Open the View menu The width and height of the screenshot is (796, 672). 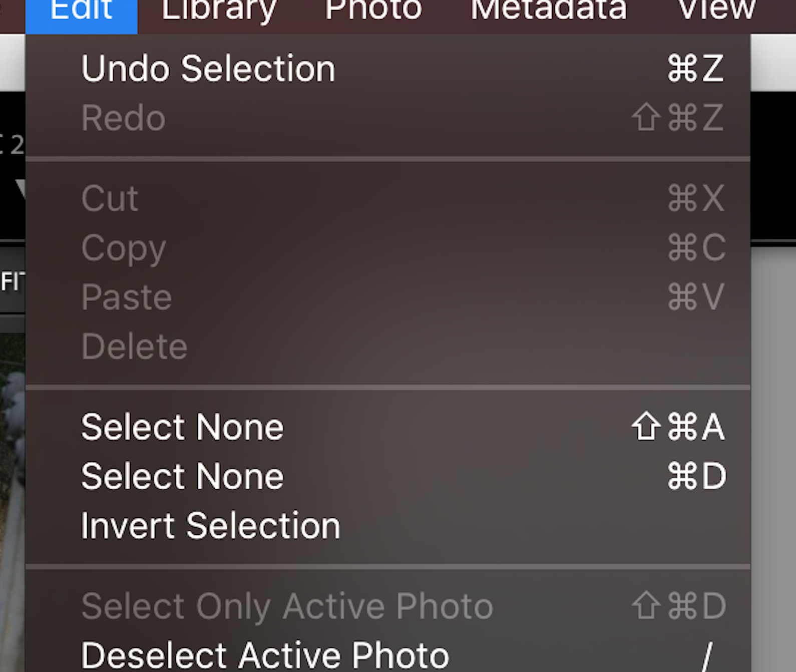[x=716, y=11]
